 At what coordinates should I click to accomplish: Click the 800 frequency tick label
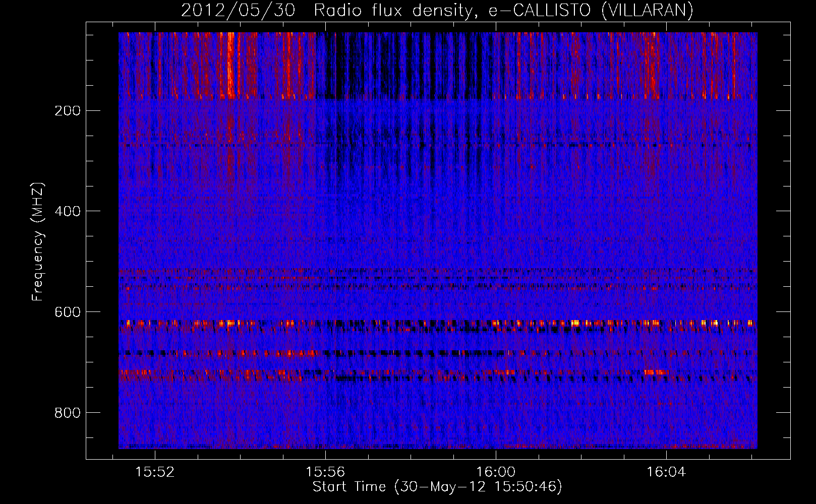click(x=68, y=413)
